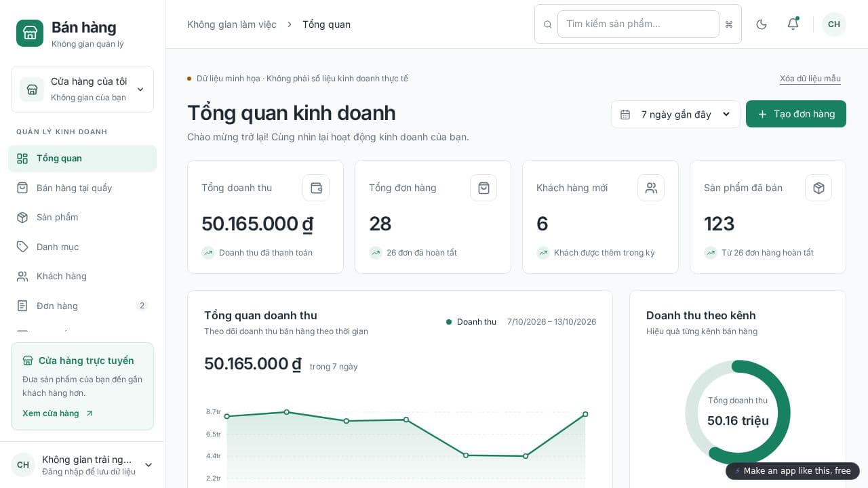Click the trend icon beside Từ 26 đơn hàng hoàn tất
This screenshot has width=868, height=488.
pyautogui.click(x=710, y=253)
